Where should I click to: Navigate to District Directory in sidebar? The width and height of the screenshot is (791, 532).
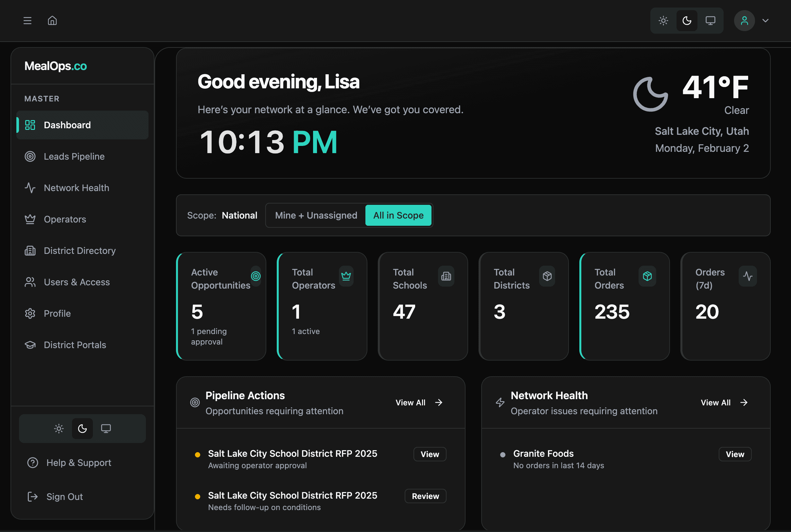point(79,250)
